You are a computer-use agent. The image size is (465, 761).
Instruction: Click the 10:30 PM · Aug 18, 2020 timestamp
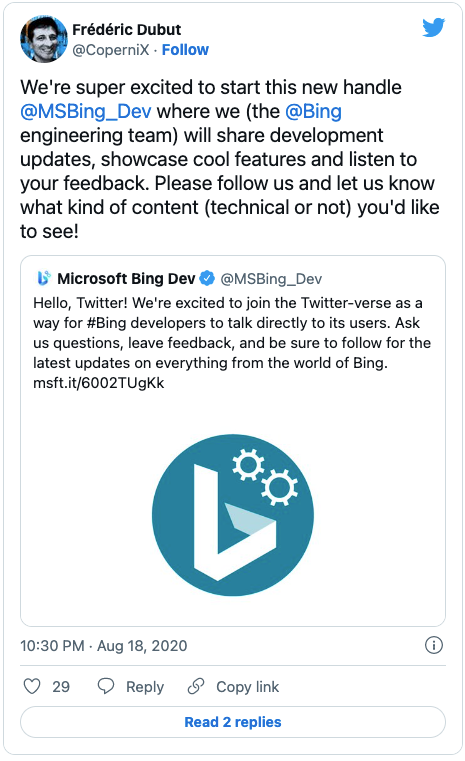click(103, 645)
